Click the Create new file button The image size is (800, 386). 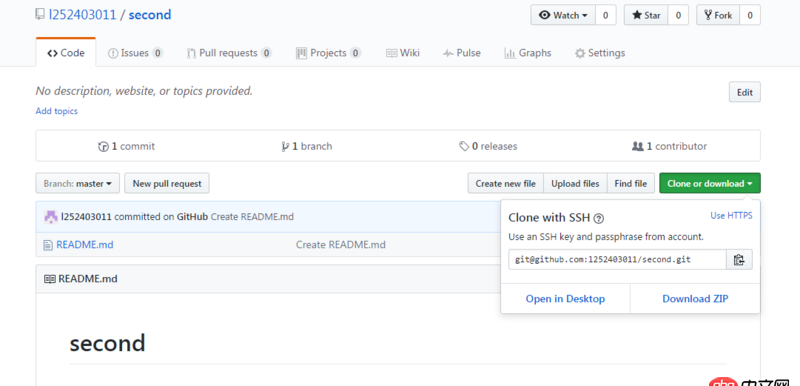506,184
